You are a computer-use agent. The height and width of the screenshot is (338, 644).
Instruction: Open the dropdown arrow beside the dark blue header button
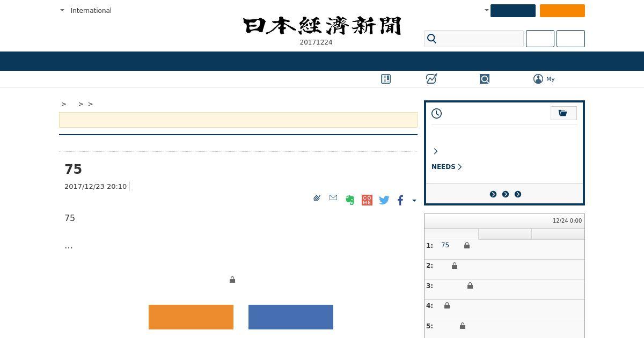coord(487,10)
